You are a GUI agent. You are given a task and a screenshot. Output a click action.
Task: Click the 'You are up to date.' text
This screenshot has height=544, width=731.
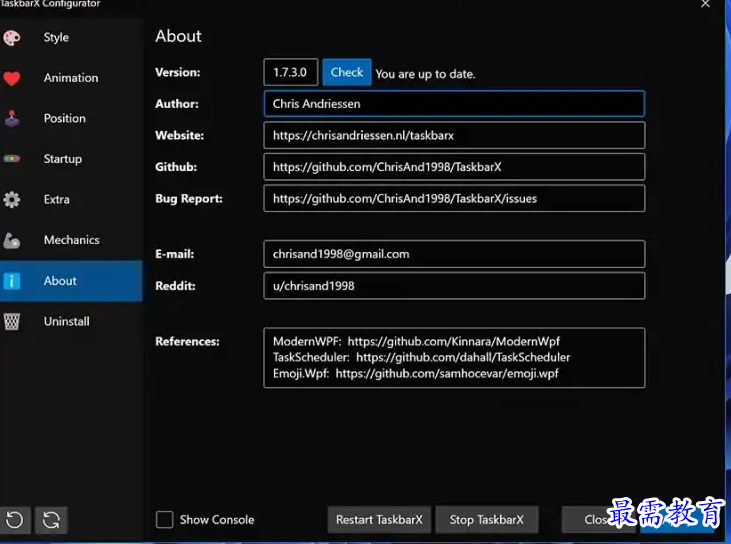click(425, 74)
